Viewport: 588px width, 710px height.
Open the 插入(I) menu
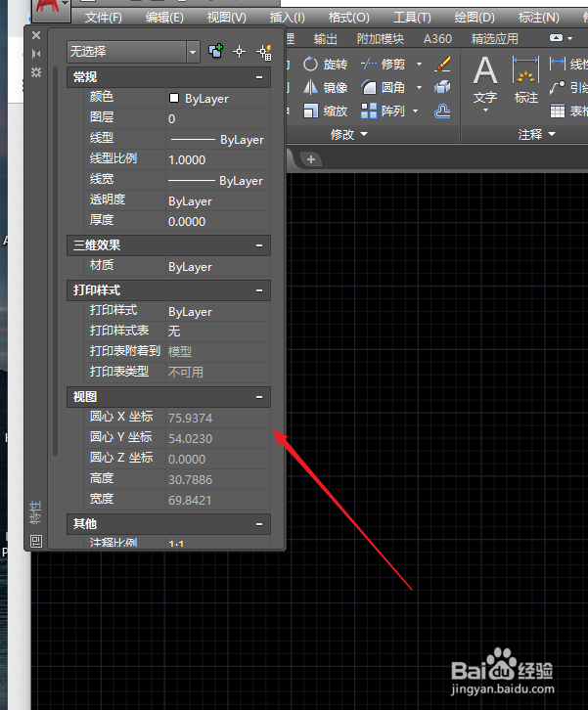[288, 18]
